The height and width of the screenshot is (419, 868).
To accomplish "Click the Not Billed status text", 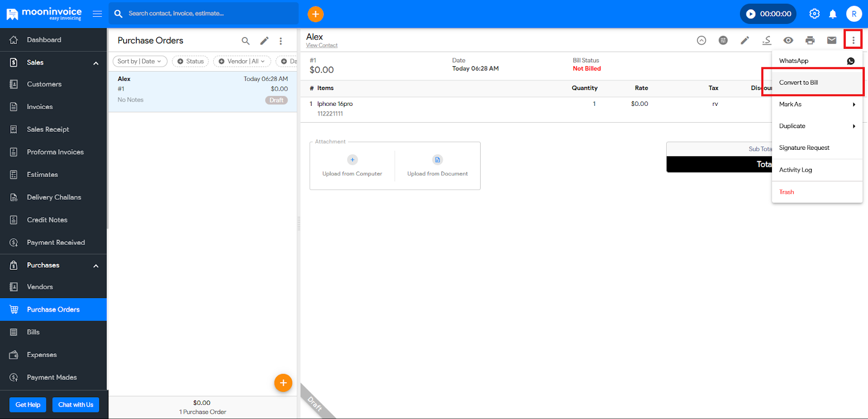I will click(587, 69).
